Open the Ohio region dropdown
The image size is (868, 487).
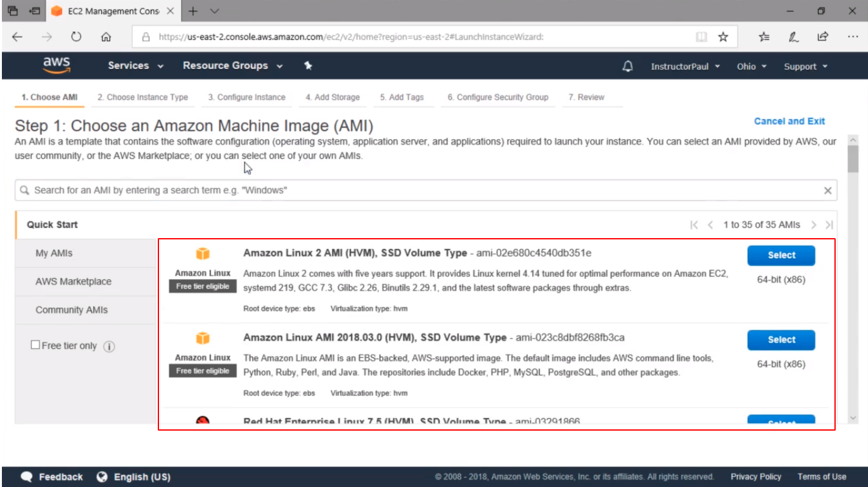point(751,66)
